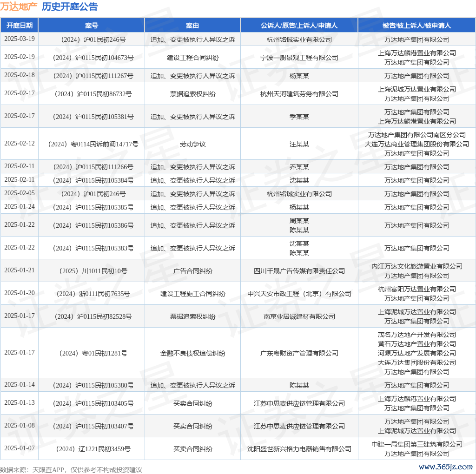Viewport: 476px width, 474px height.
Task: Select case number 川1011民初10号
Action: [x=93, y=271]
